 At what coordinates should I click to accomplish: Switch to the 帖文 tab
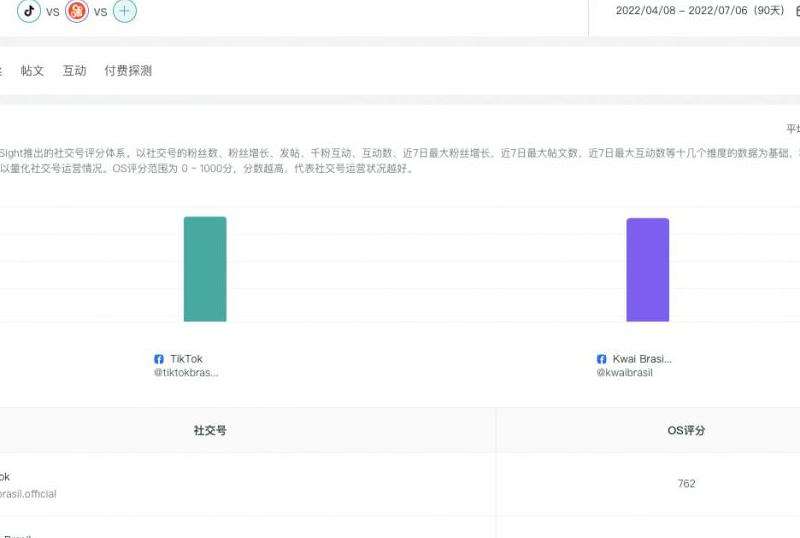[x=33, y=71]
